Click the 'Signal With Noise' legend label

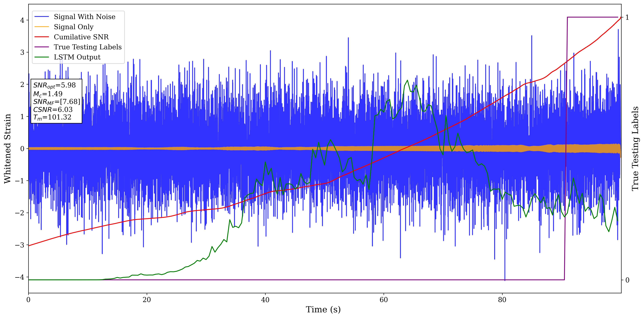coord(84,17)
